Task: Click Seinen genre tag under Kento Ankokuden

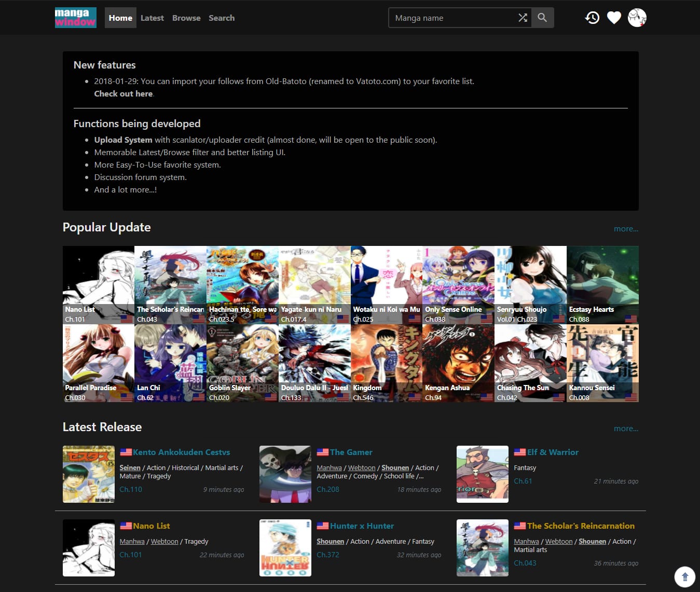Action: (x=130, y=468)
